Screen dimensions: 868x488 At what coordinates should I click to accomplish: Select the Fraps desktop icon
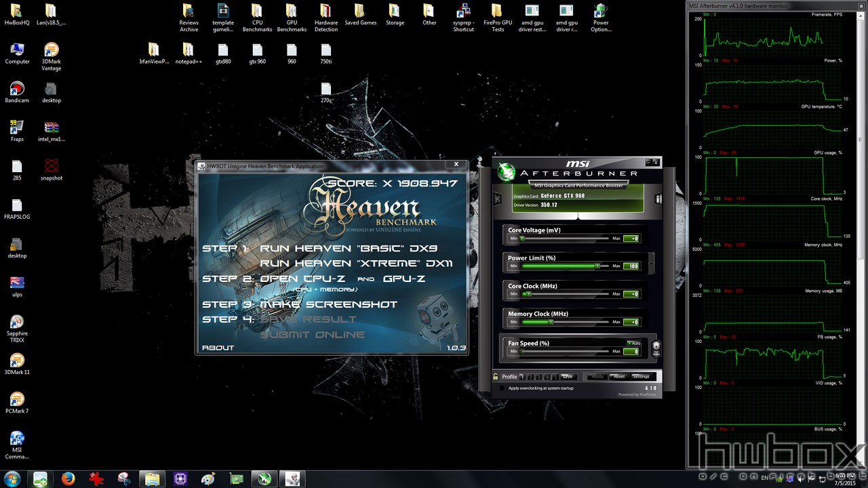pos(17,131)
